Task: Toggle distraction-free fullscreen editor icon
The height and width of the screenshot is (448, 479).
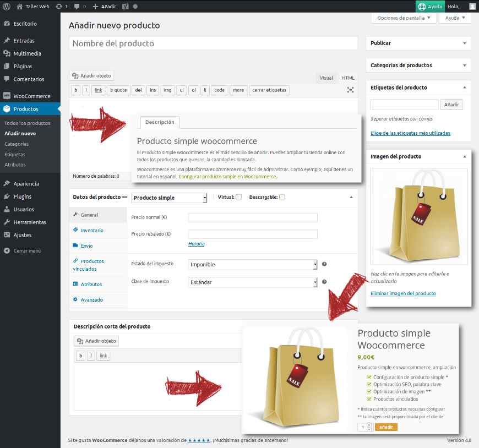Action: coord(350,90)
